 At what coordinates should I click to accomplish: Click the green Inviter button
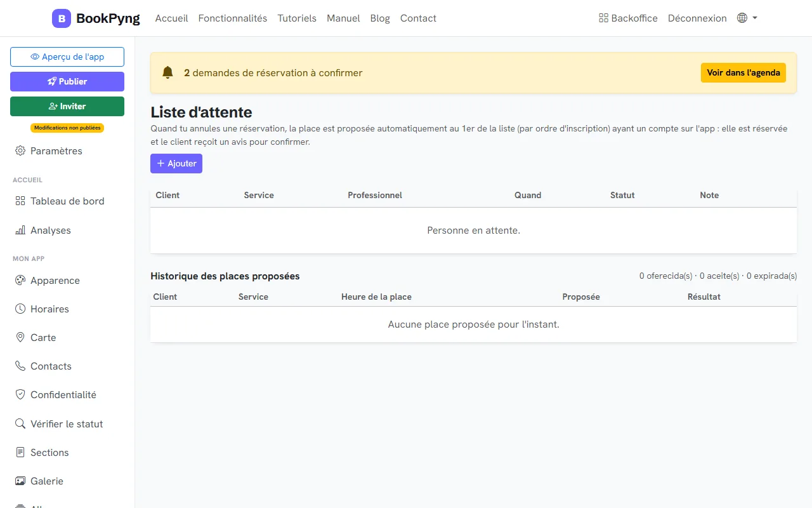67,106
